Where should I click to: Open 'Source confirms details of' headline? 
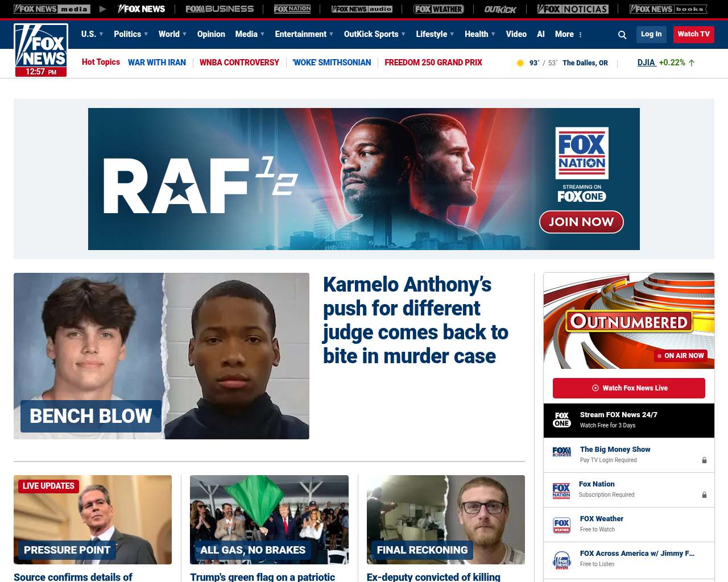[x=73, y=577]
